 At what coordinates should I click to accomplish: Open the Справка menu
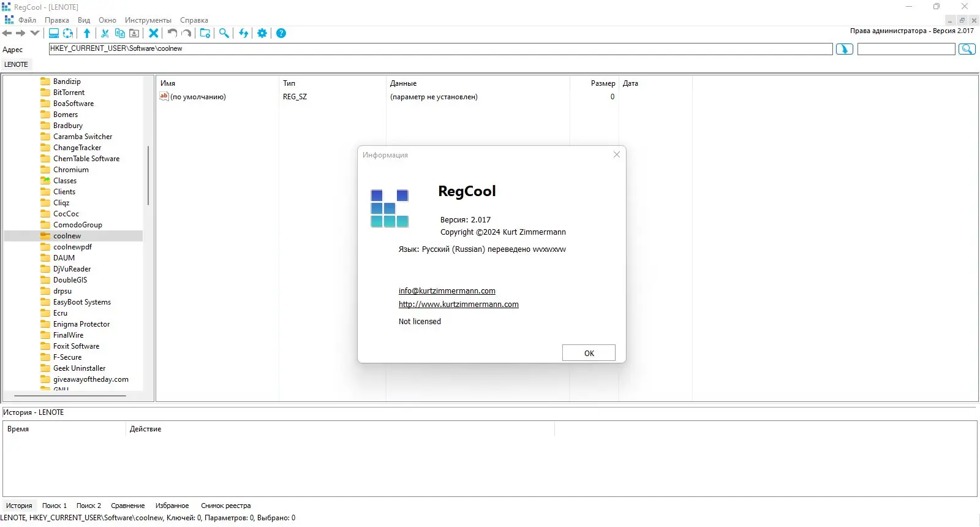pos(194,20)
